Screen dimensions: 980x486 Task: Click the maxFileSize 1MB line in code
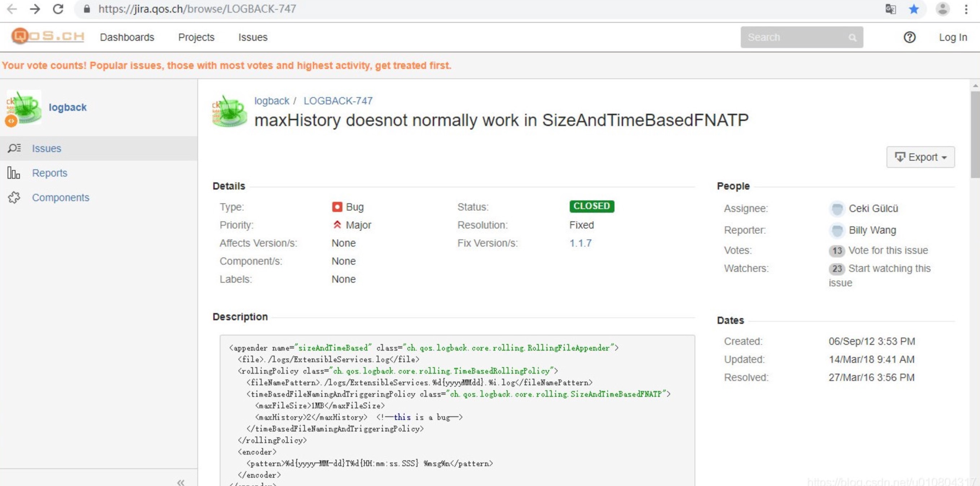pos(320,406)
